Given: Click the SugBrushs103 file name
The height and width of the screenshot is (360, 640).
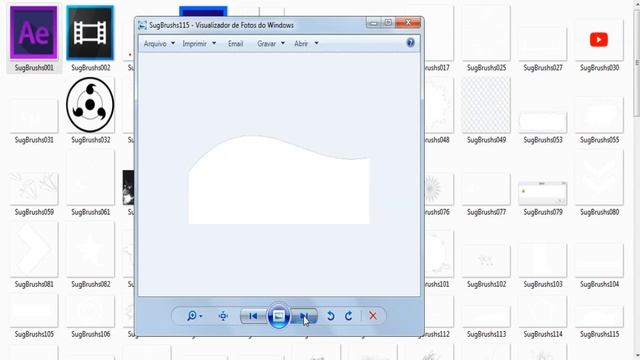Looking at the screenshot, I should (542, 284).
